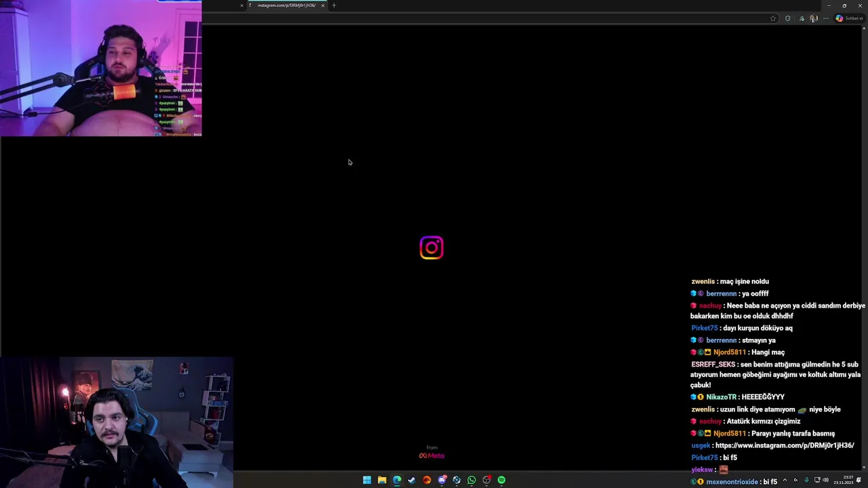Open the clock and date panel
Image resolution: width=868 pixels, height=488 pixels.
pos(844,480)
